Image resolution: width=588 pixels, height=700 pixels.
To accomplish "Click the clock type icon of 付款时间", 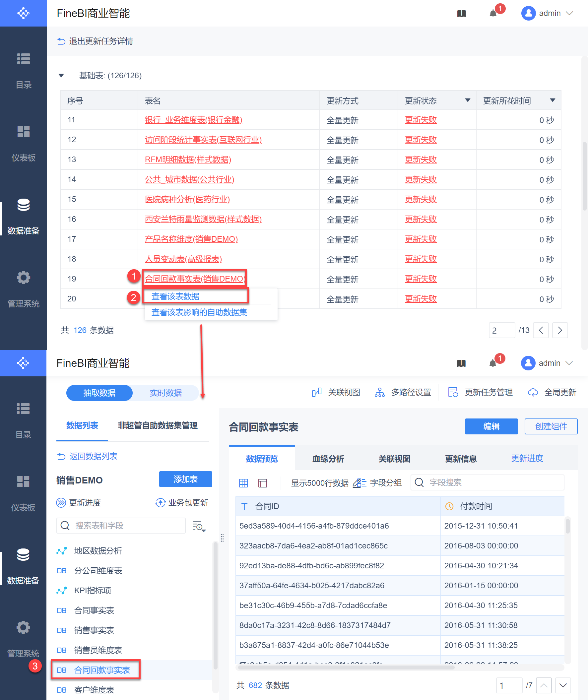I will pyautogui.click(x=449, y=506).
